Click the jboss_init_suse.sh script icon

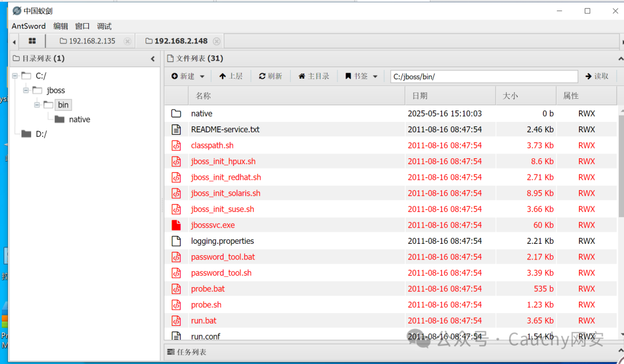click(x=176, y=209)
